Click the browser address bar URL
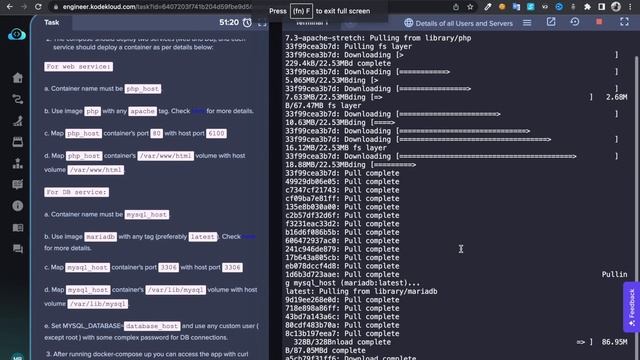This screenshot has width=640, height=360. click(157, 7)
